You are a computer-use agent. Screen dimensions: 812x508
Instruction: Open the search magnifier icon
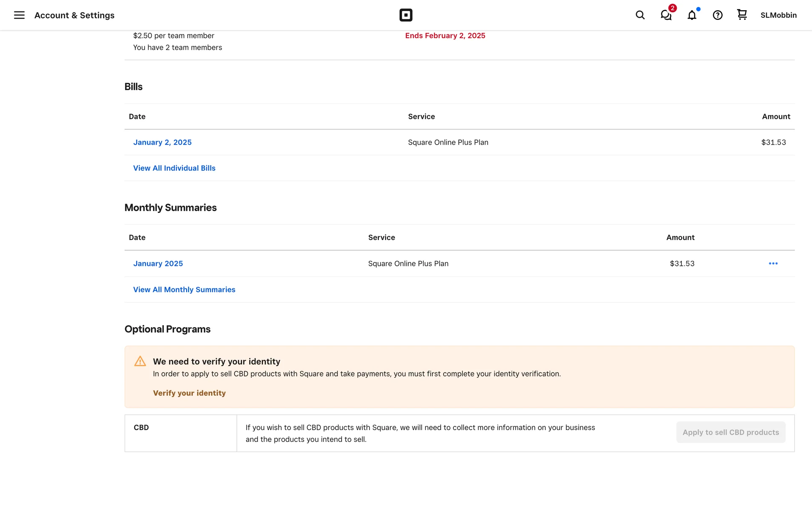coord(640,15)
